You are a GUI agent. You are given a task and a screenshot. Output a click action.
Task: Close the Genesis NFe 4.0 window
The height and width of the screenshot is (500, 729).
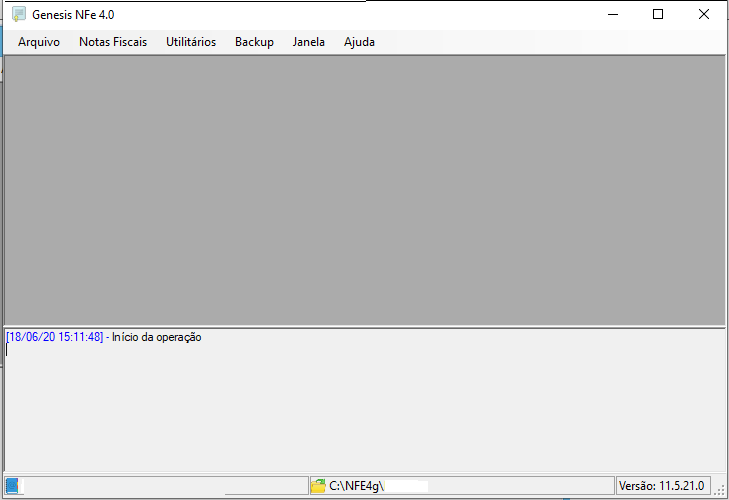704,14
